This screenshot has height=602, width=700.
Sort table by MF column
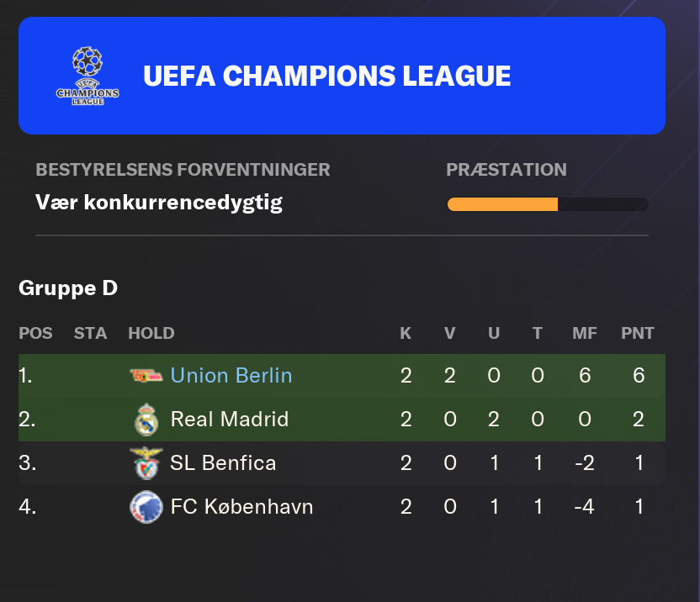tap(585, 333)
